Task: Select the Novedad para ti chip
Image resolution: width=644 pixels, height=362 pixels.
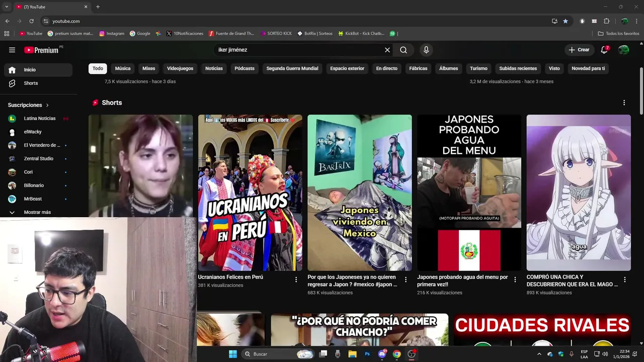Action: pyautogui.click(x=588, y=68)
